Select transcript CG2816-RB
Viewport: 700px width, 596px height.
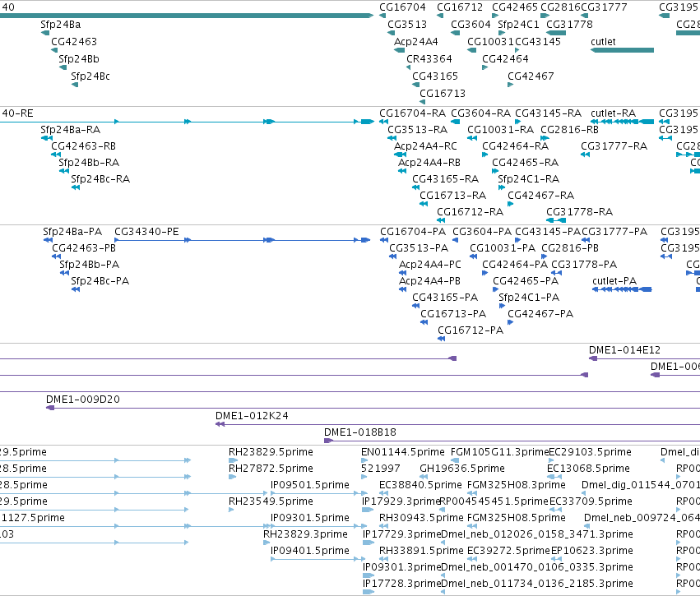point(569,130)
